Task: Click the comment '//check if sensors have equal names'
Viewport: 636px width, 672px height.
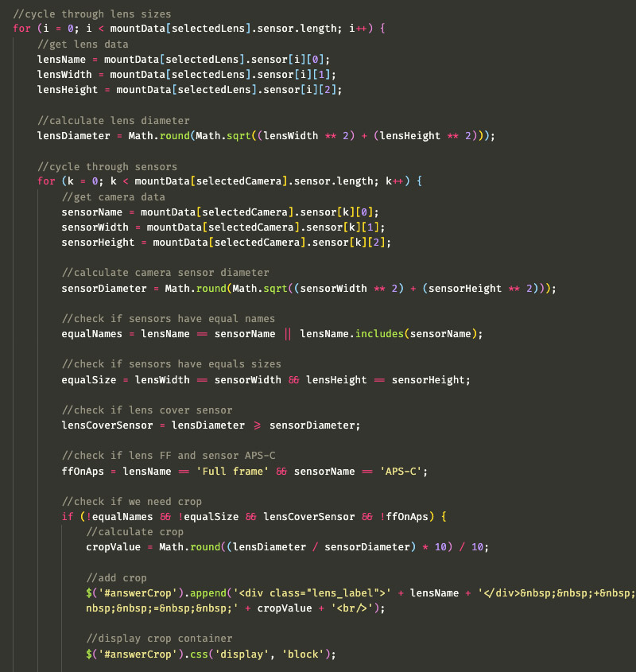Action: pyautogui.click(x=169, y=319)
